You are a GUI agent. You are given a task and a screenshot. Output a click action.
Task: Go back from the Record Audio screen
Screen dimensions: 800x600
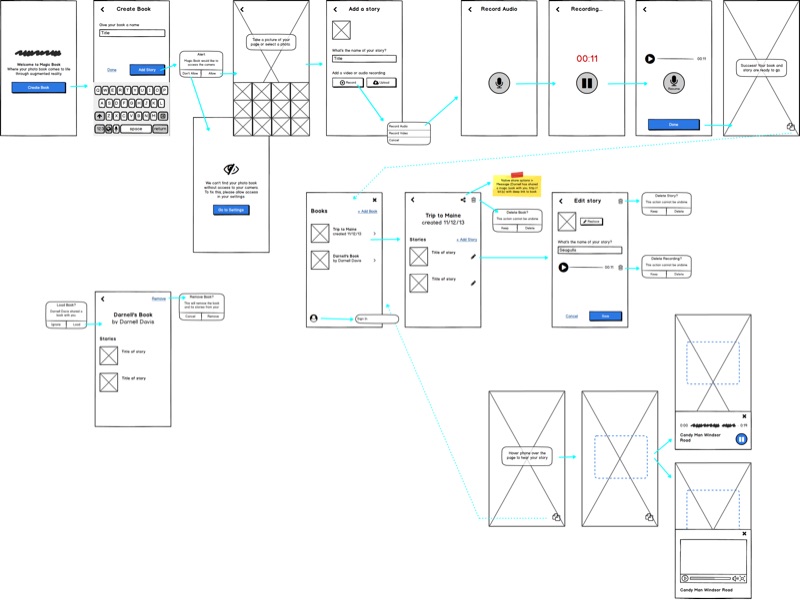pyautogui.click(x=470, y=9)
